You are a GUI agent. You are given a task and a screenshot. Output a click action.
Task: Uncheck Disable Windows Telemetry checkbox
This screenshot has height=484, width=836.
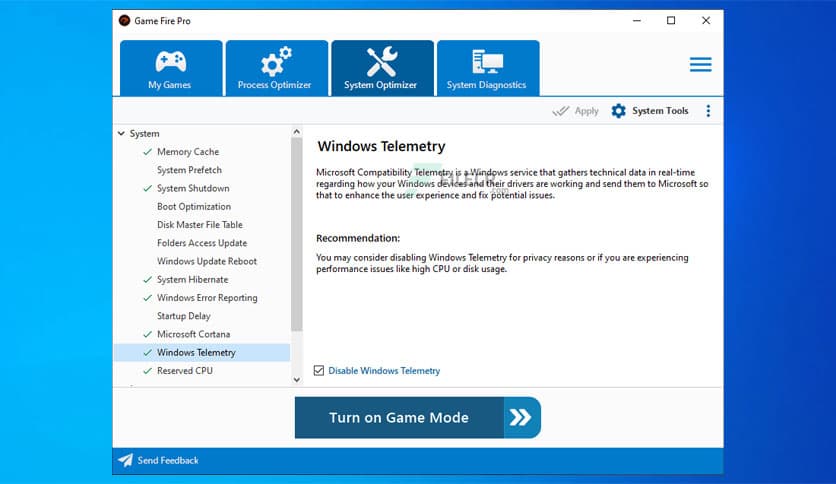tap(319, 371)
